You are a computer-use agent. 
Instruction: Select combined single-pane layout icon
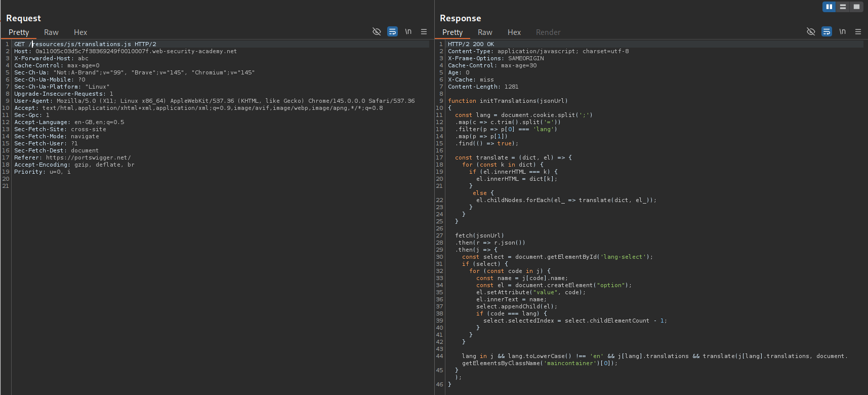856,7
